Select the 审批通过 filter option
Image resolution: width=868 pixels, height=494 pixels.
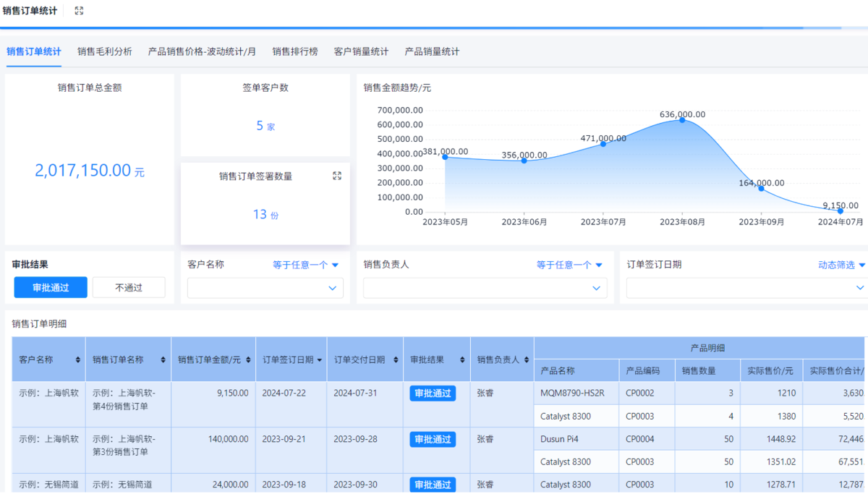[51, 287]
